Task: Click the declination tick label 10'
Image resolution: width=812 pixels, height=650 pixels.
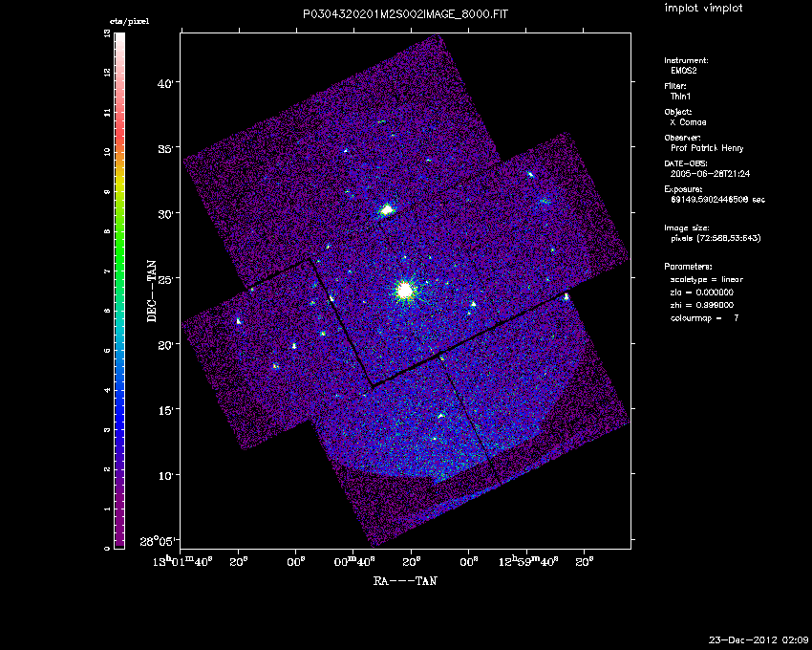Action: coord(165,475)
